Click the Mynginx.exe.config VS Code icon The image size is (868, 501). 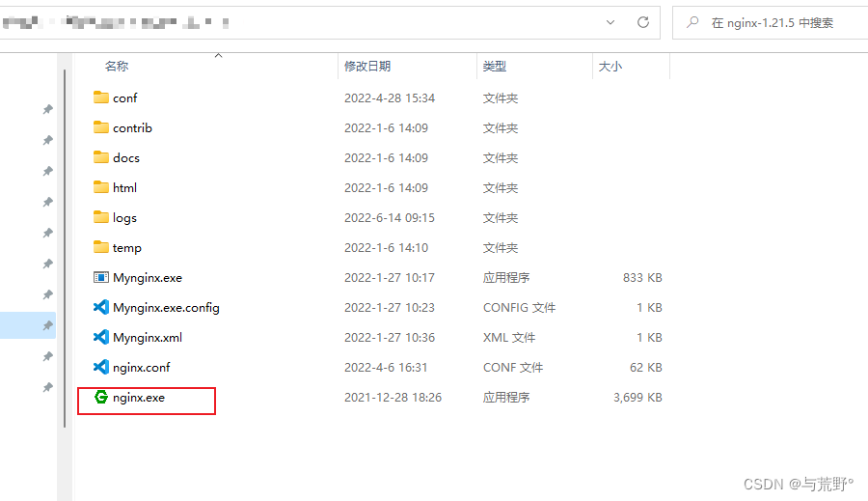(101, 308)
